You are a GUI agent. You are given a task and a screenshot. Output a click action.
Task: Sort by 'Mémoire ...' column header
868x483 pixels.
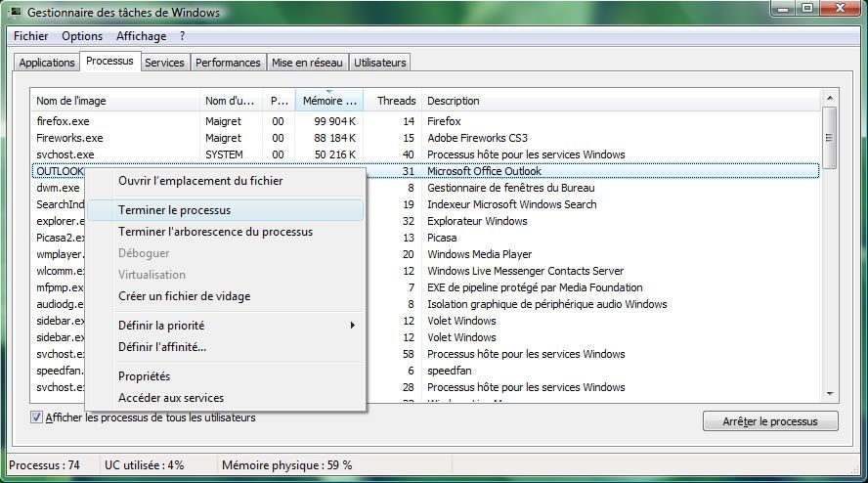point(328,101)
